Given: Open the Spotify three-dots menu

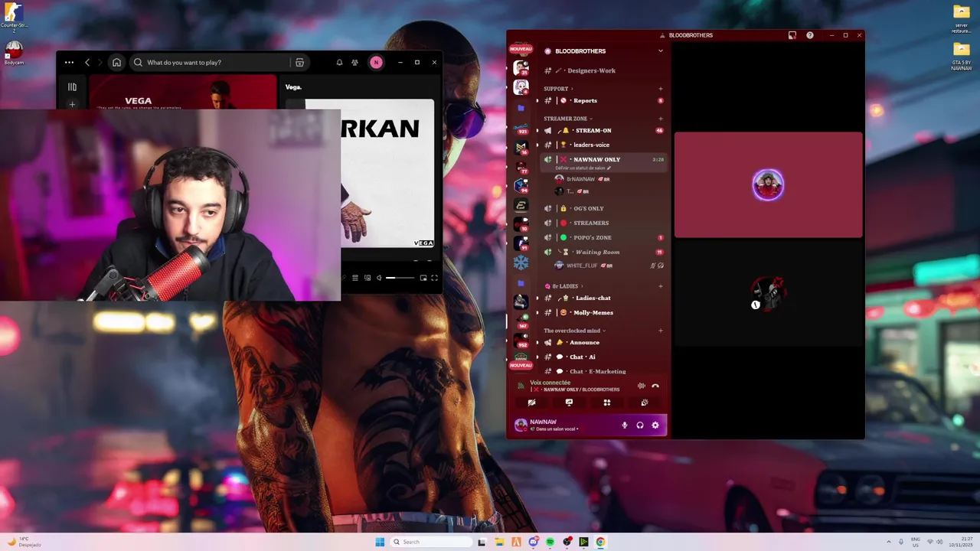Looking at the screenshot, I should coord(69,63).
